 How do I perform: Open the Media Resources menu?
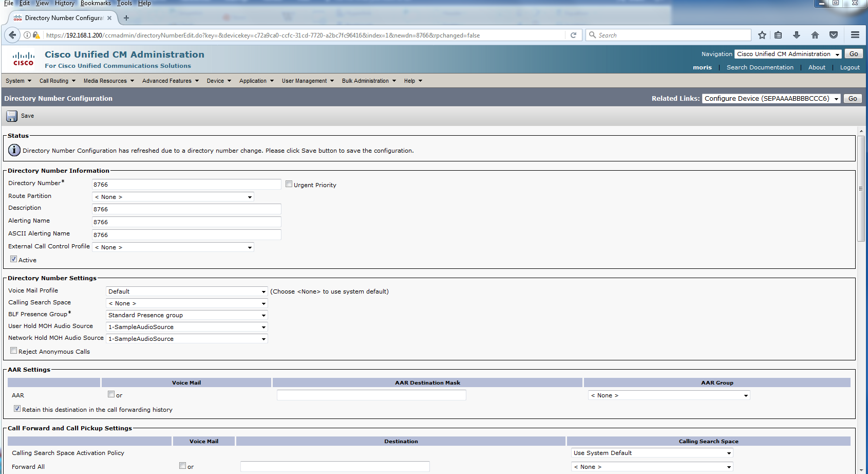pos(109,81)
